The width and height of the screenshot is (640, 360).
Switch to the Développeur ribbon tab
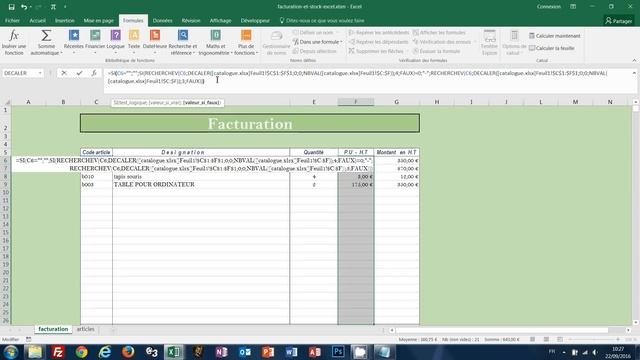[255, 20]
